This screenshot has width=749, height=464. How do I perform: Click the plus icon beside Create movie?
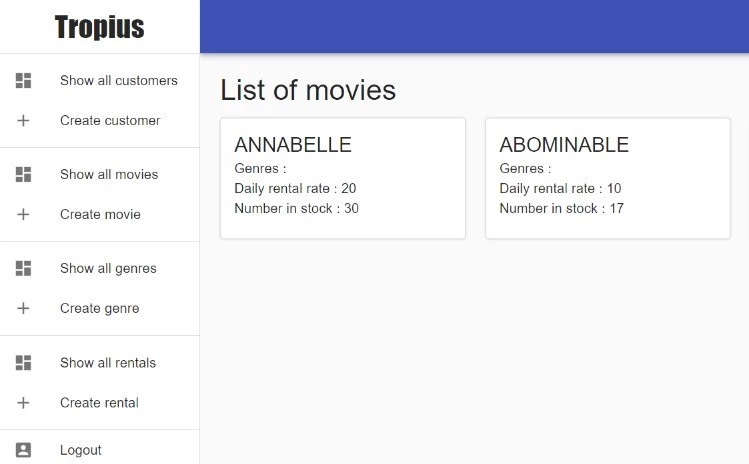(24, 215)
